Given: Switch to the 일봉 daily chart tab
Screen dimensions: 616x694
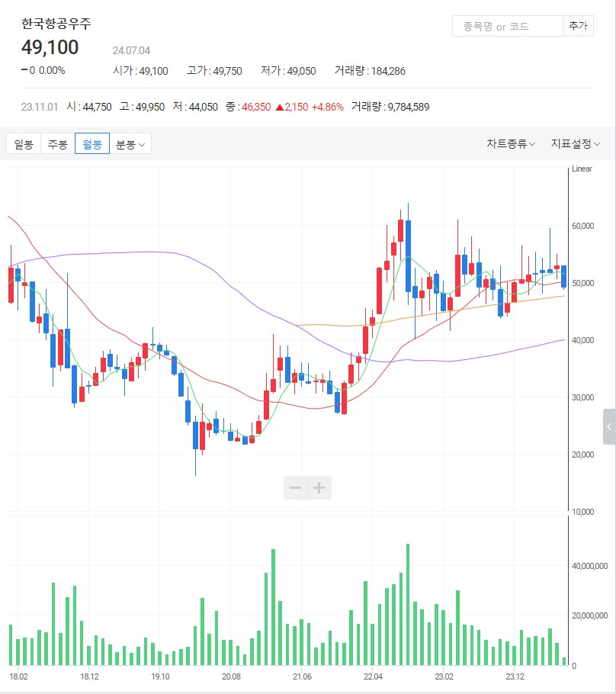Looking at the screenshot, I should coord(24,144).
